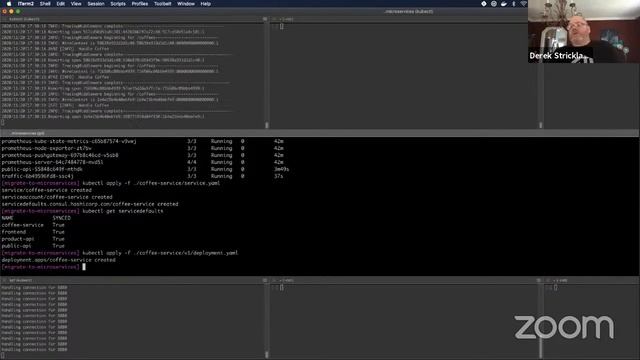Click the prompt cursor in bottom-middle pane

tap(282, 288)
